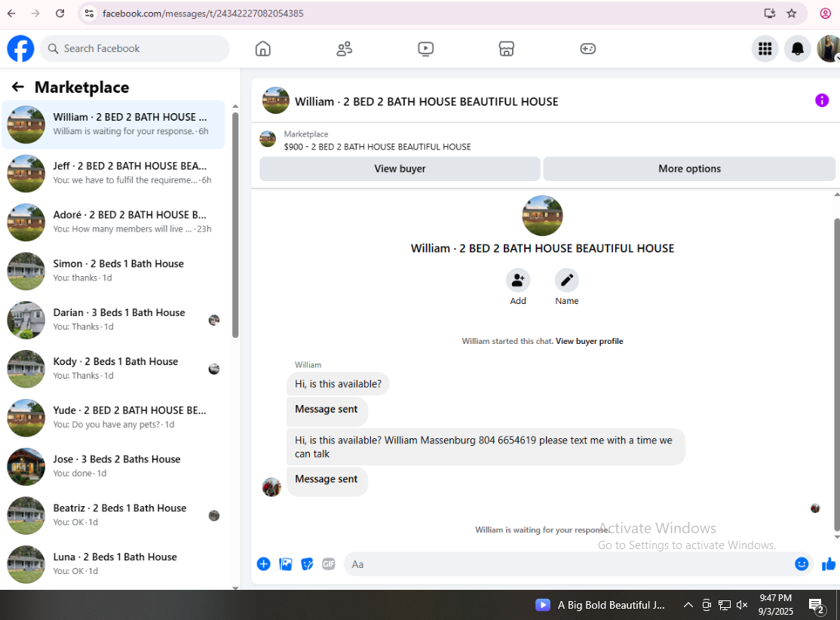Viewport: 840px width, 620px height.
Task: Reload the page in browser
Action: [60, 14]
